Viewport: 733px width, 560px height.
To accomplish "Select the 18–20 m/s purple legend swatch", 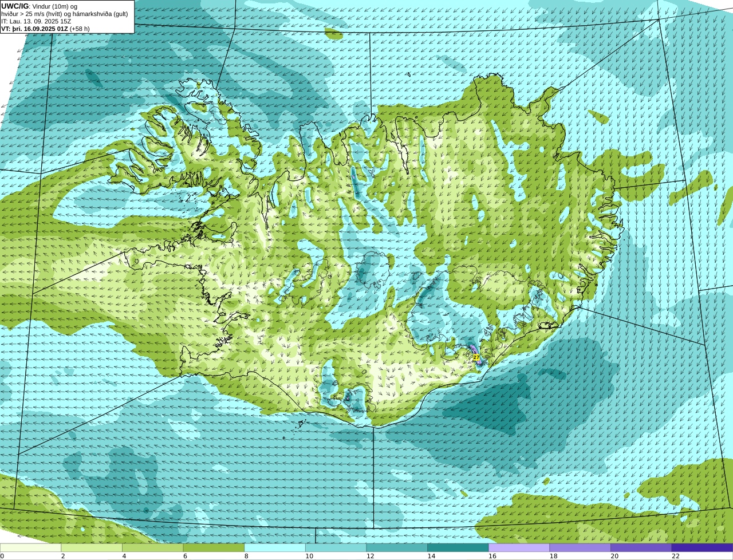I will tap(580, 547).
